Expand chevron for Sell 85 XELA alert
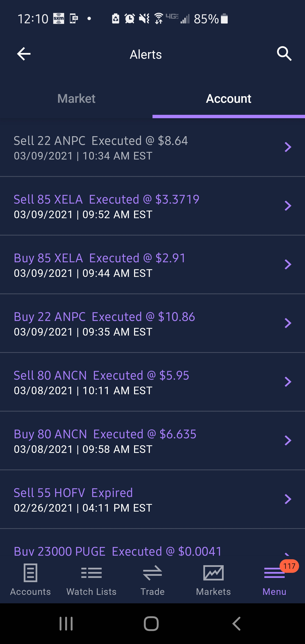Viewport: 305px width, 644px height. (288, 206)
